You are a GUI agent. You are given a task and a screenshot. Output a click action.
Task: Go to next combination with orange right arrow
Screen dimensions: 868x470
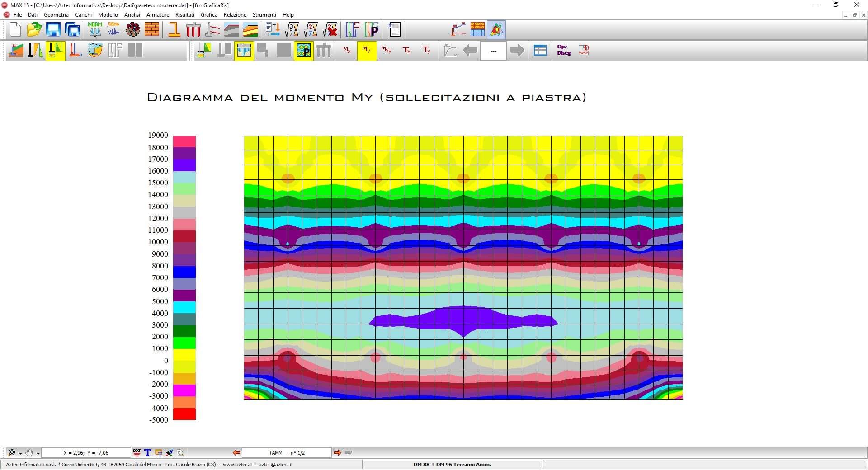point(337,452)
